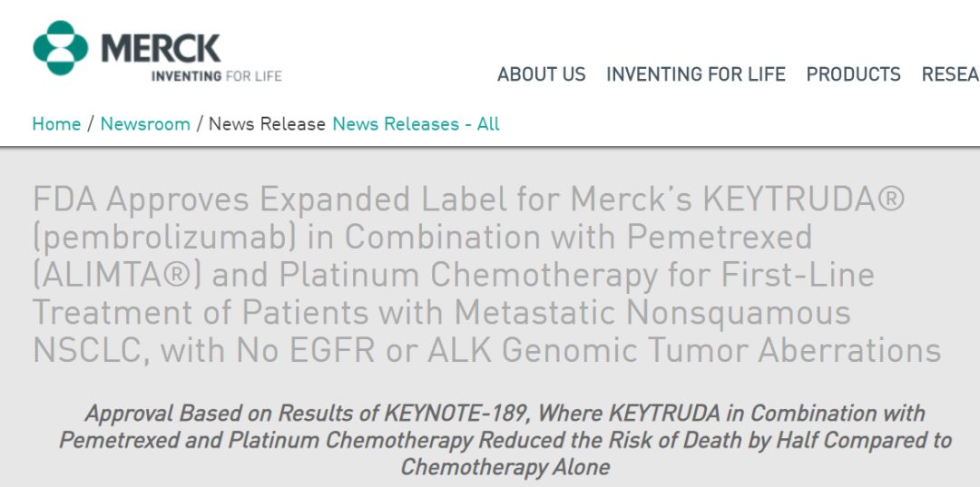Select the PRODUCTS navigation item

pyautogui.click(x=853, y=74)
